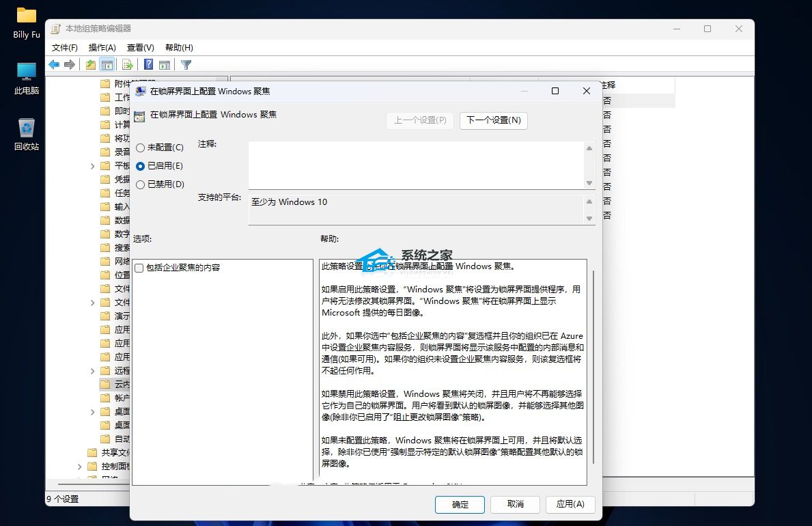Click the folder icon of the 输入 tree row
This screenshot has height=526, width=812.
click(x=105, y=206)
